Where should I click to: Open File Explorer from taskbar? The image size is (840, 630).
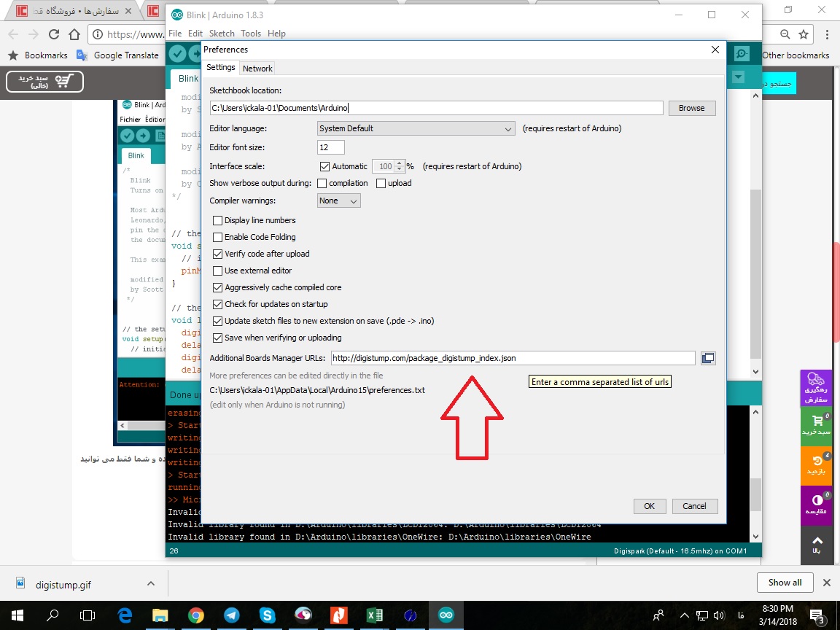[x=160, y=615]
